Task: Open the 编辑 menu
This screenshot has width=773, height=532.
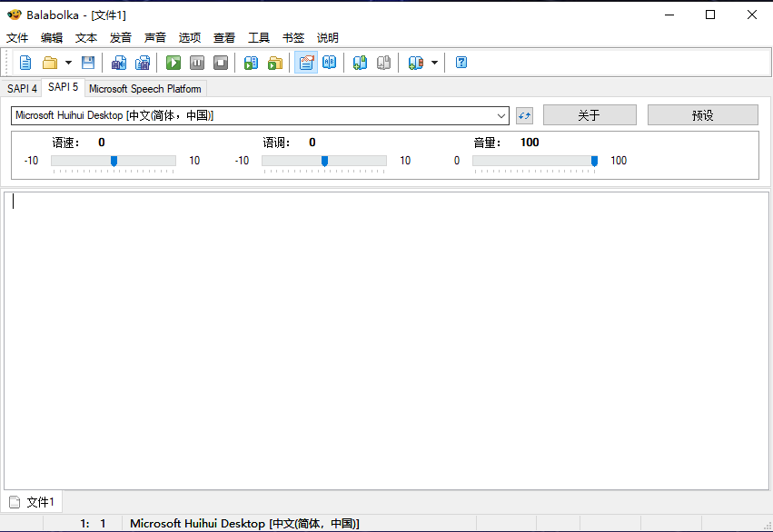Action: click(x=52, y=38)
